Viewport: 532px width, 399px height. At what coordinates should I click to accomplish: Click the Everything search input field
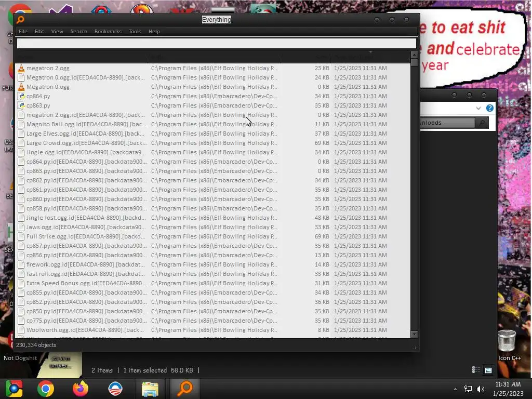217,44
